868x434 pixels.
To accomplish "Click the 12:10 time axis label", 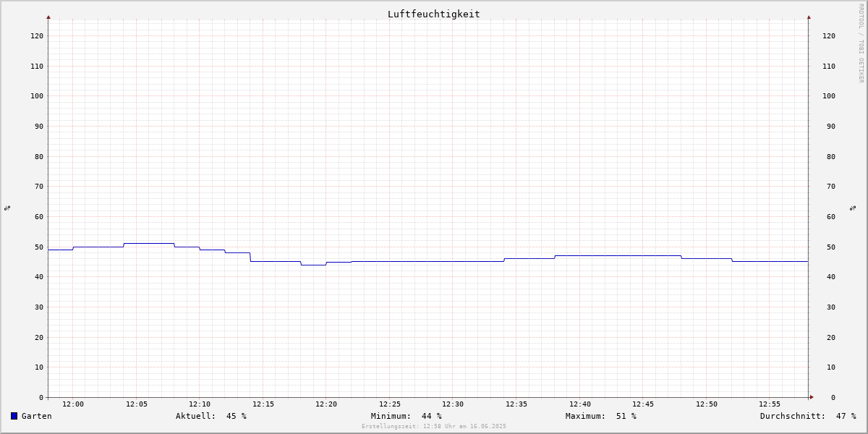I will tap(200, 404).
